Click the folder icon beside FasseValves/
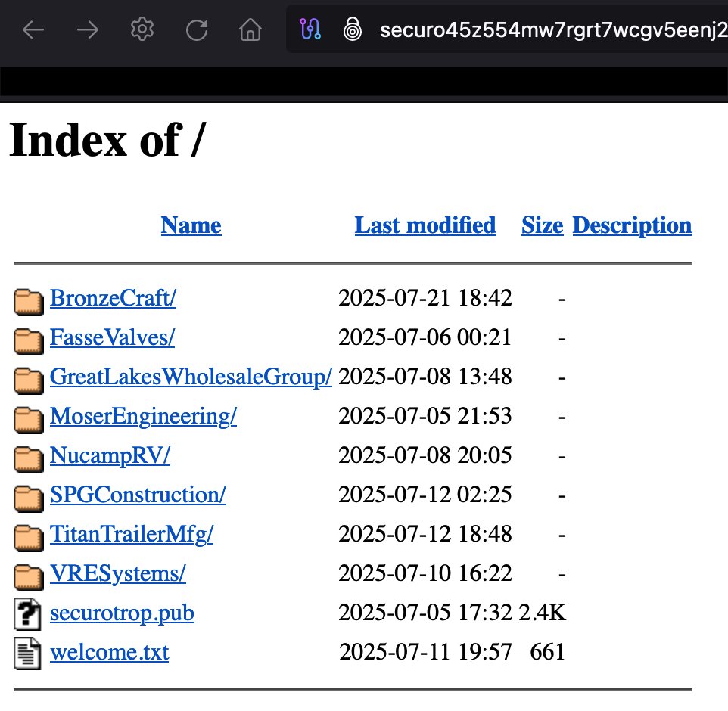The height and width of the screenshot is (711, 728). tap(28, 341)
